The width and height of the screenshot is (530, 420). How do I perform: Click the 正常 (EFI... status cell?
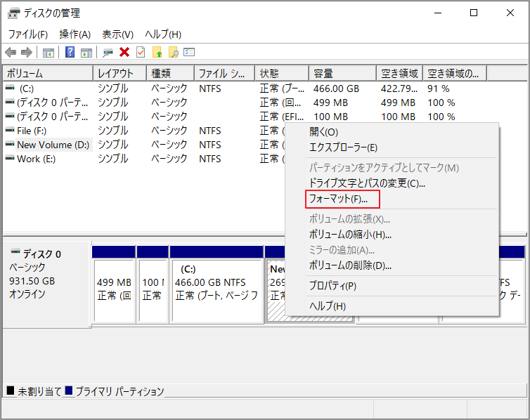pos(282,117)
